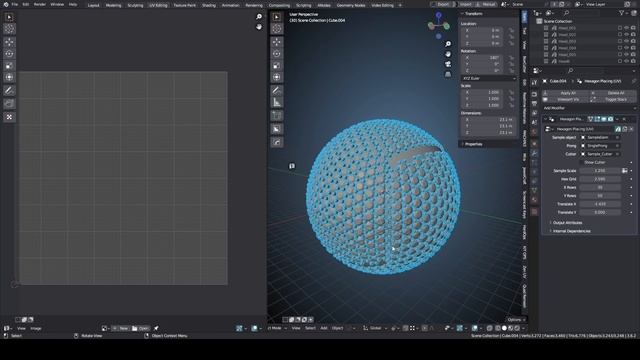Open the Add Modifier dropdown

tap(590, 108)
